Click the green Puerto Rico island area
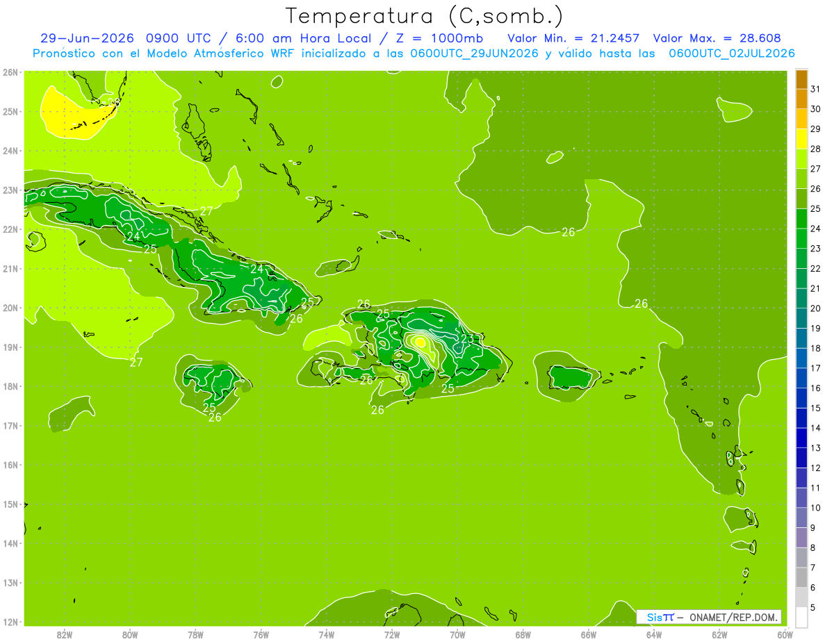834x644 pixels. coord(570,378)
